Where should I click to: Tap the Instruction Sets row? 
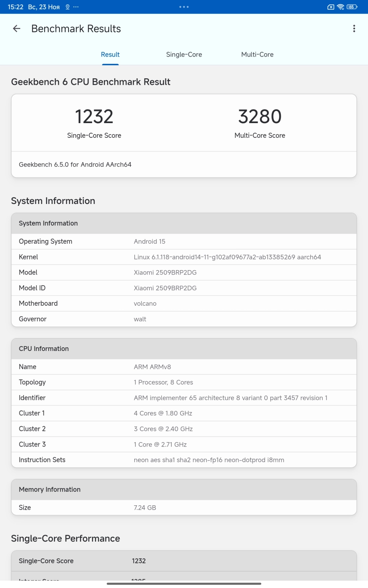184,460
